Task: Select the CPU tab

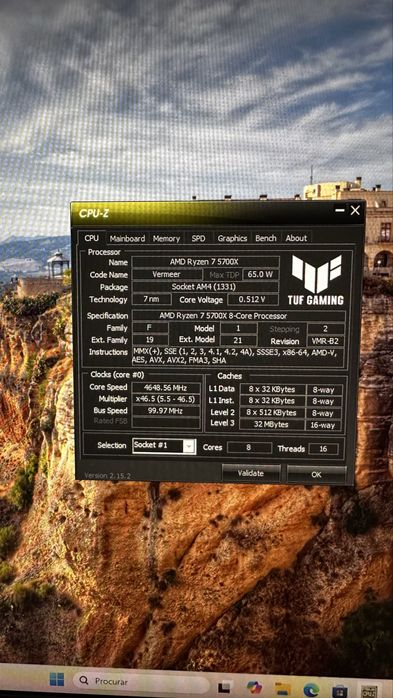Action: 91,238
